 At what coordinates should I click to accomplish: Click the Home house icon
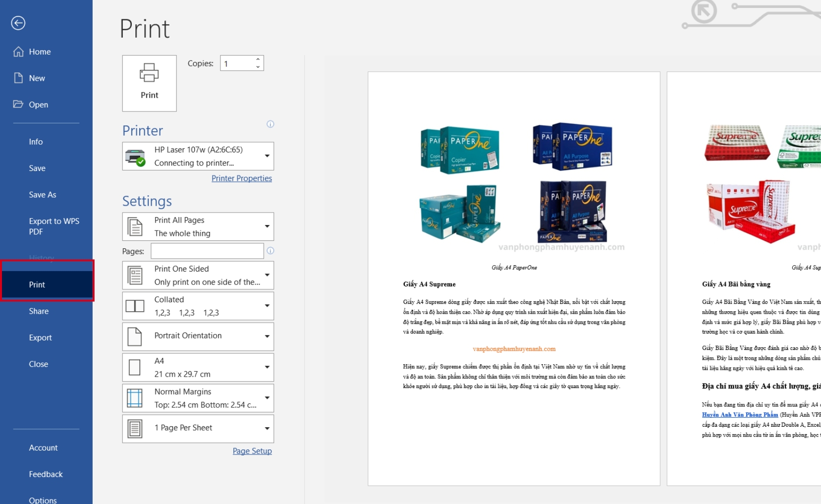(x=18, y=52)
